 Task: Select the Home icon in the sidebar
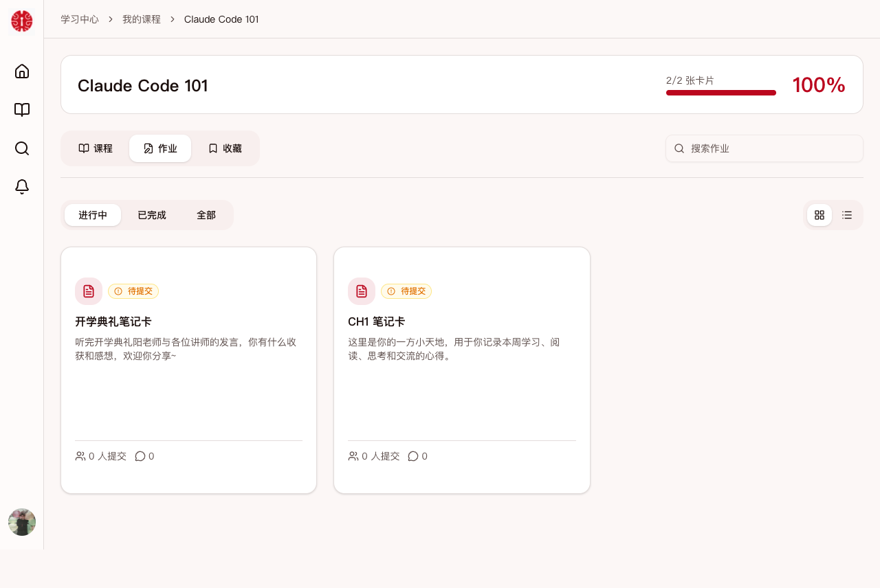click(21, 71)
